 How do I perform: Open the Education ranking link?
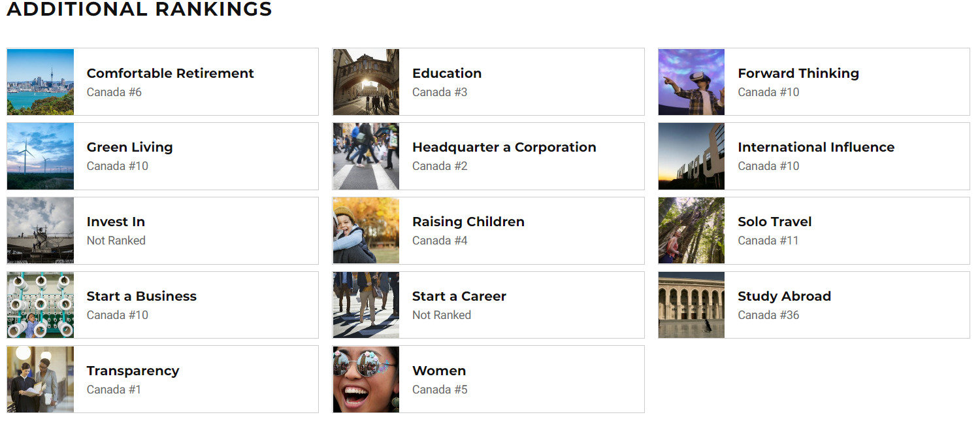(x=446, y=73)
